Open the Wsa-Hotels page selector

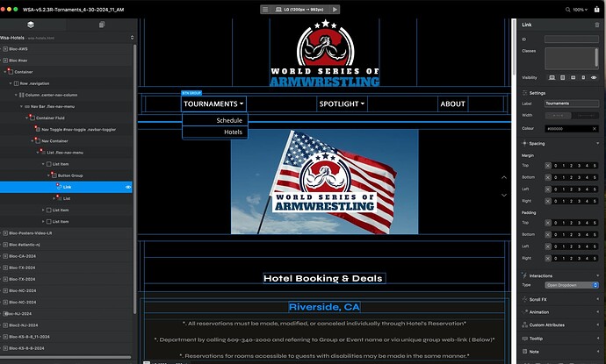click(68, 38)
